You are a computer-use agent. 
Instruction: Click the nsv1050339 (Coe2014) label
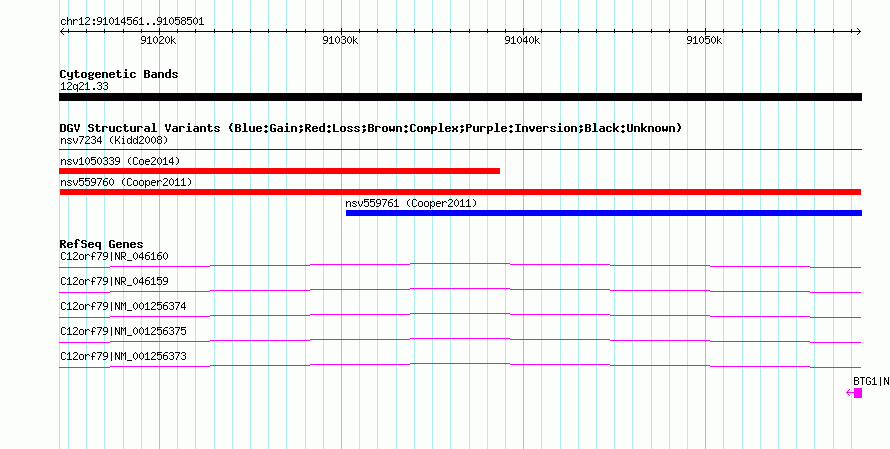pyautogui.click(x=120, y=161)
